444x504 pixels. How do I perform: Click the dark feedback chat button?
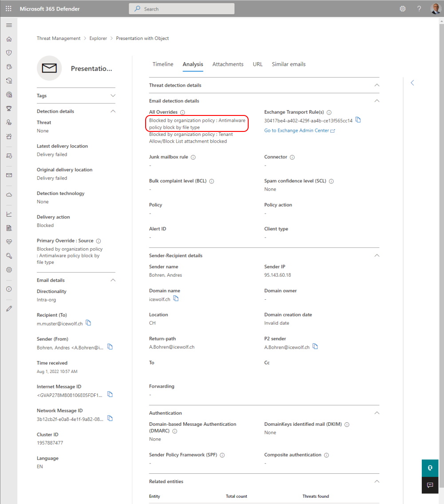click(430, 485)
